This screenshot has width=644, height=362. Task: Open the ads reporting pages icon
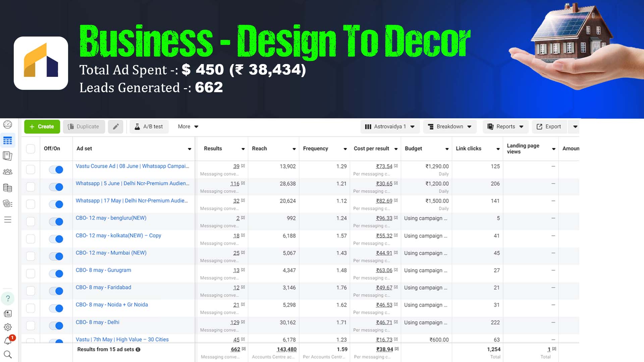(8, 156)
